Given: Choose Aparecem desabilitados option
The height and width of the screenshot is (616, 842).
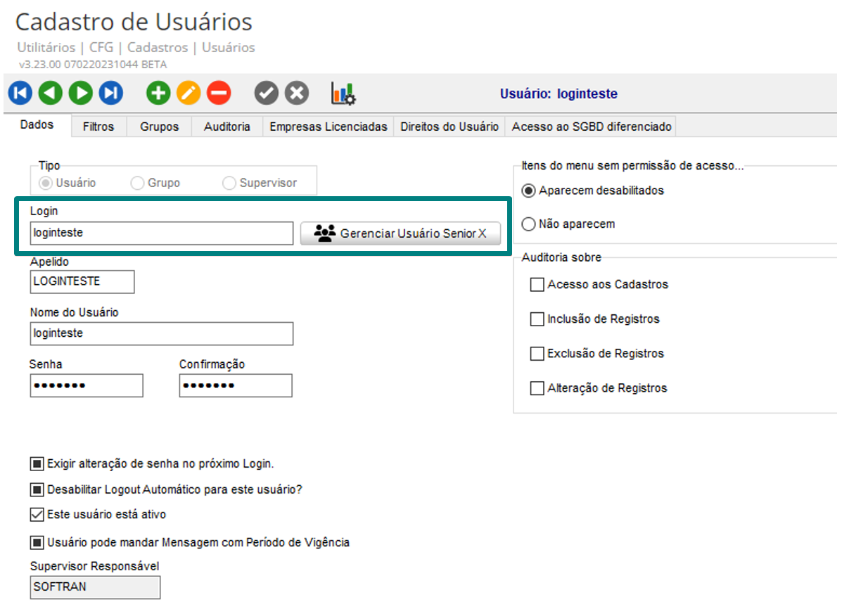Looking at the screenshot, I should click(528, 191).
